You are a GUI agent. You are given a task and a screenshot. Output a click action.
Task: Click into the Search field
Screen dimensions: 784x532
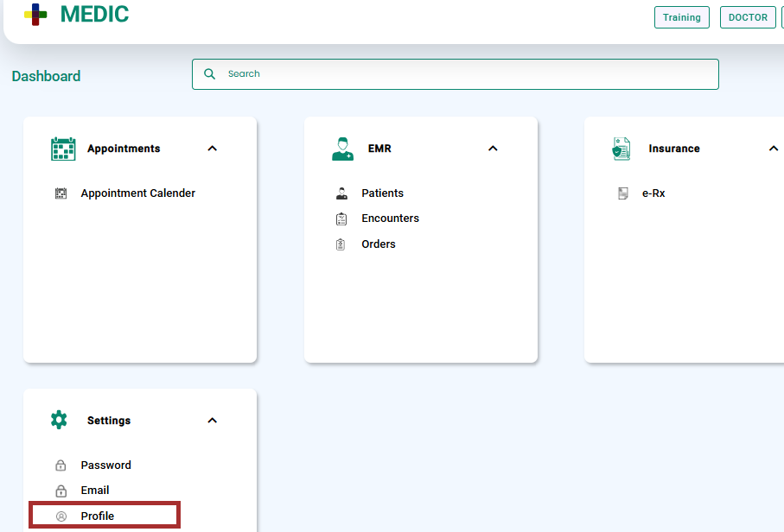(x=456, y=74)
